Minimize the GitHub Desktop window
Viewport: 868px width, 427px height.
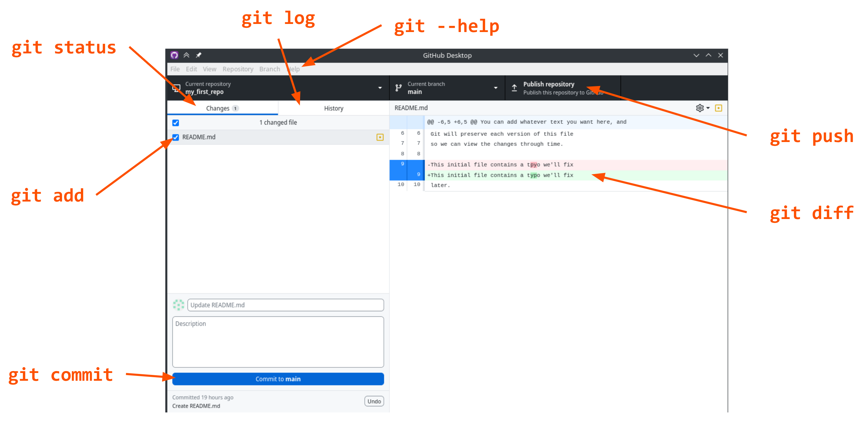[x=696, y=55]
